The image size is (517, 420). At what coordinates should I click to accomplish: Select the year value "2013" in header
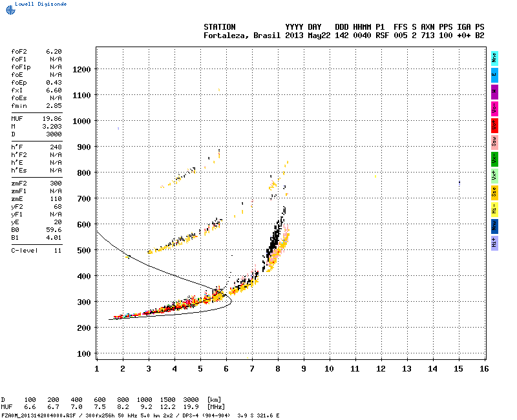294,36
